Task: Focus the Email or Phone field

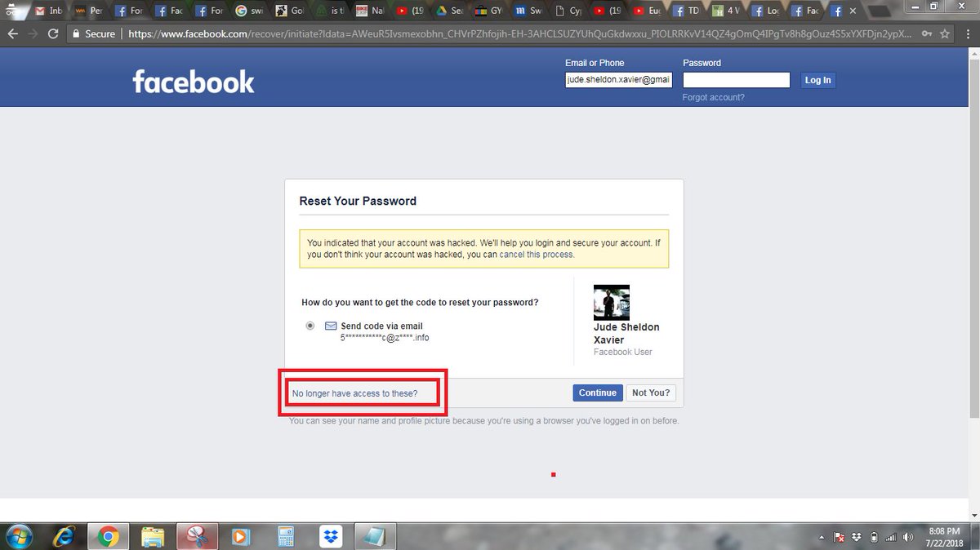Action: click(x=618, y=80)
